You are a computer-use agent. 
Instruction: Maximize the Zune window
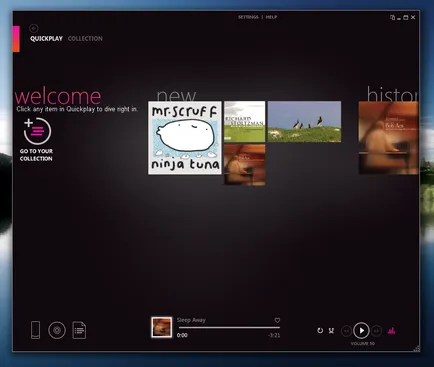tap(406, 17)
